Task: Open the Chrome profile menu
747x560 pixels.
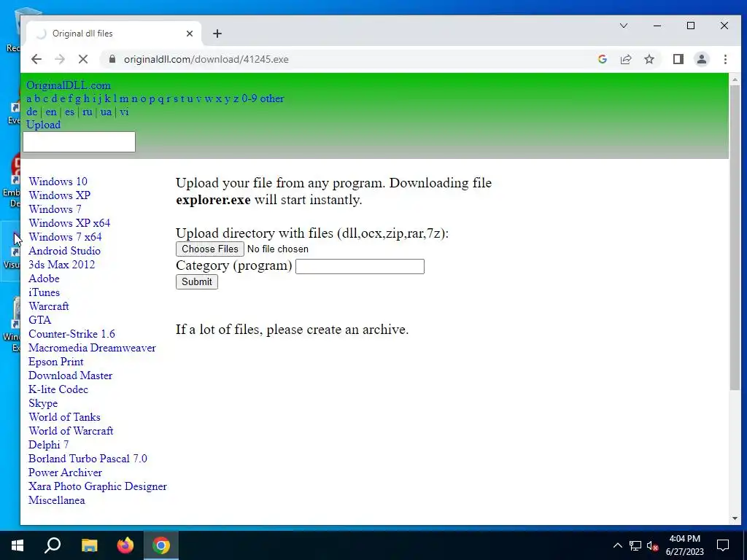Action: tap(701, 59)
